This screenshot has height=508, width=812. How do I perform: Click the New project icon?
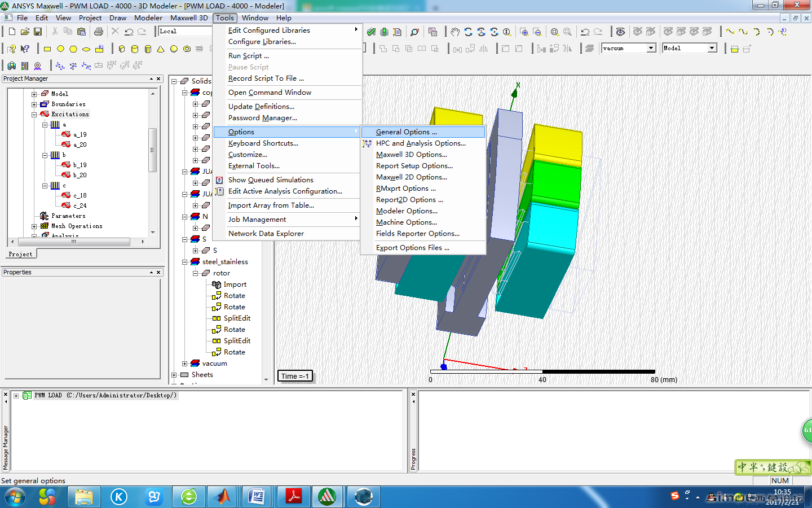tap(11, 32)
